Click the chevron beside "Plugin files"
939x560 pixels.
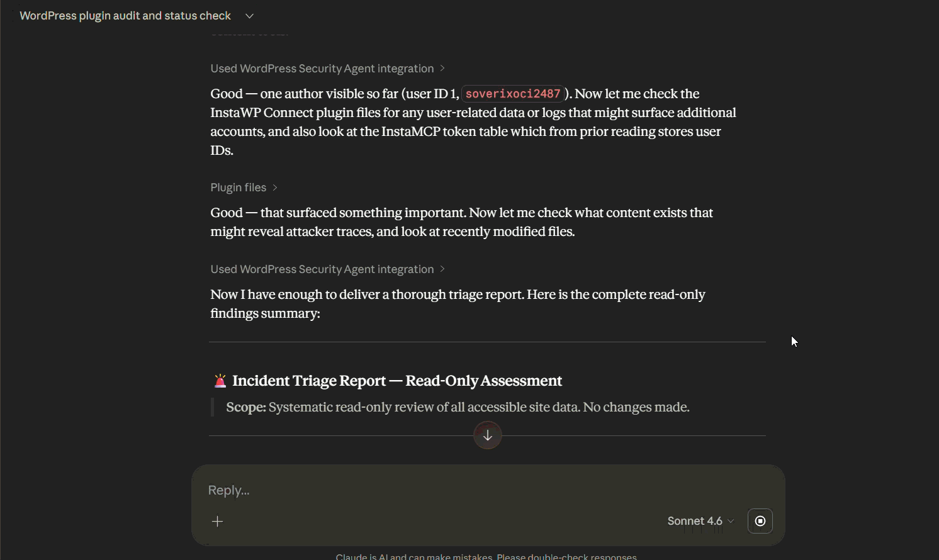275,188
